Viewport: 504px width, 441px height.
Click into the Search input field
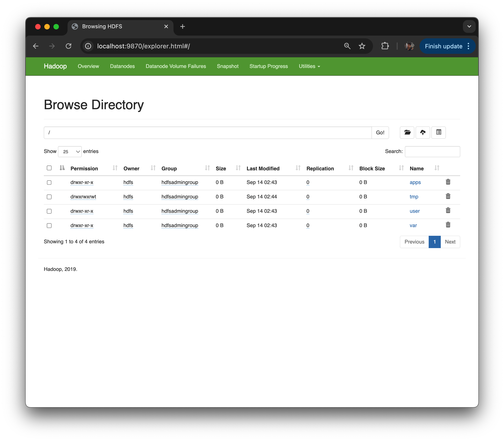pyautogui.click(x=432, y=152)
